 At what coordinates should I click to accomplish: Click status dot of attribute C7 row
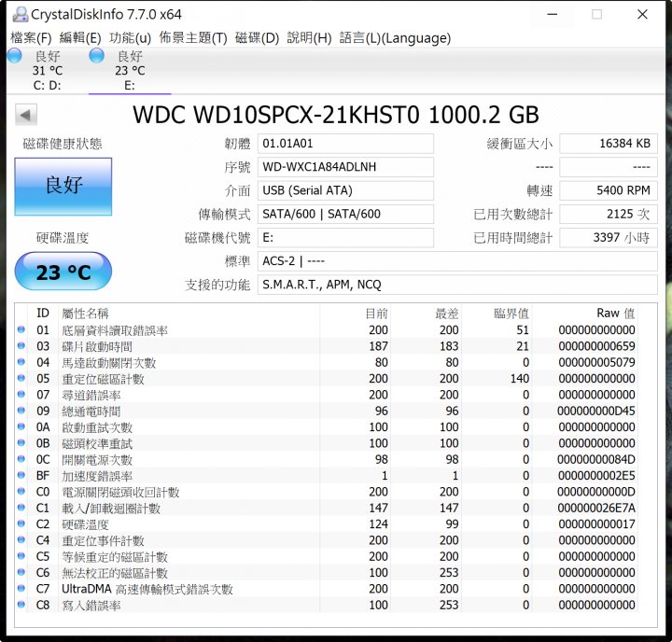click(x=21, y=588)
